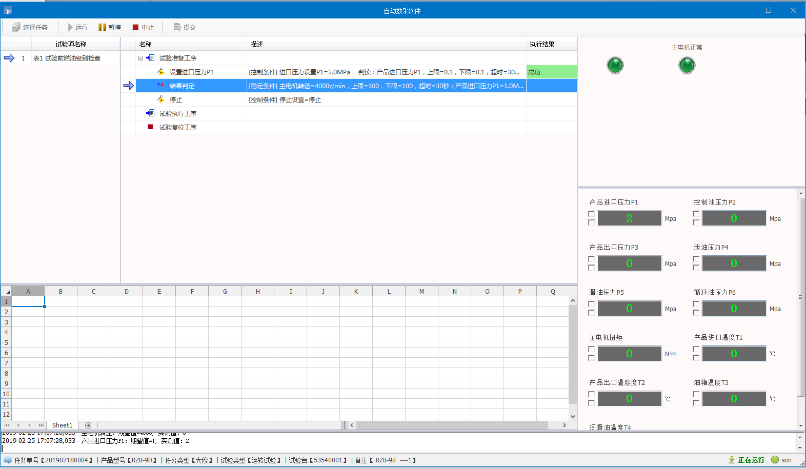Tick upper checkbox for P6 pressure
The width and height of the screenshot is (806, 469).
click(x=696, y=304)
